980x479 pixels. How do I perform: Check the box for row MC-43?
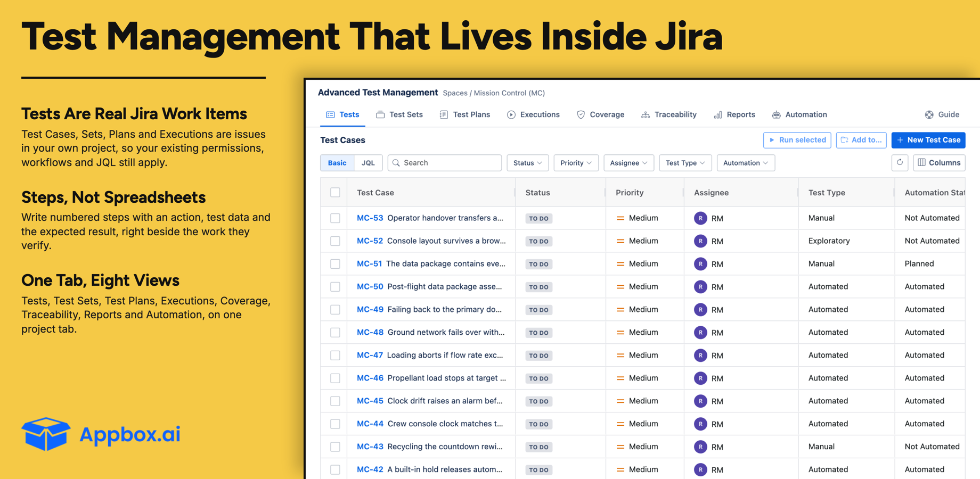point(335,447)
